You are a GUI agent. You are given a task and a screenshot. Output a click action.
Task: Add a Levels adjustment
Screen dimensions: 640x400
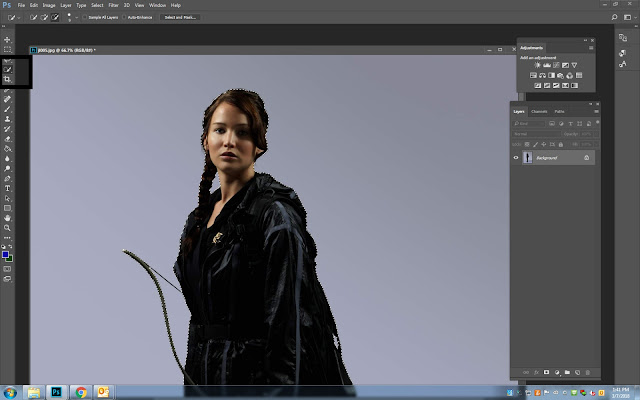point(547,65)
